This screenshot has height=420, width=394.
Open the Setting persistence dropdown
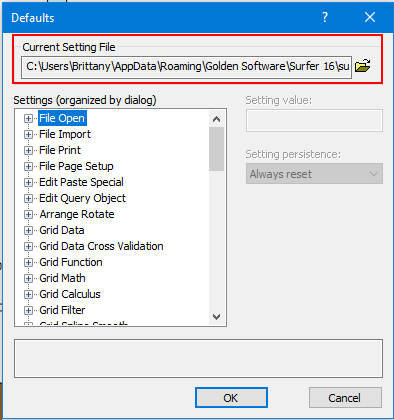pos(314,174)
